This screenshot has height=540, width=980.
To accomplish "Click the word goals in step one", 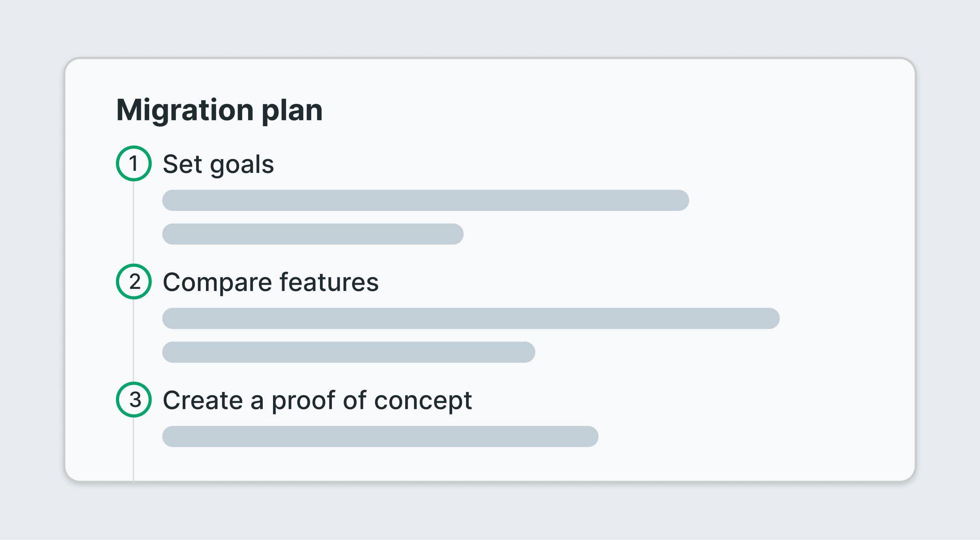I will point(242,165).
